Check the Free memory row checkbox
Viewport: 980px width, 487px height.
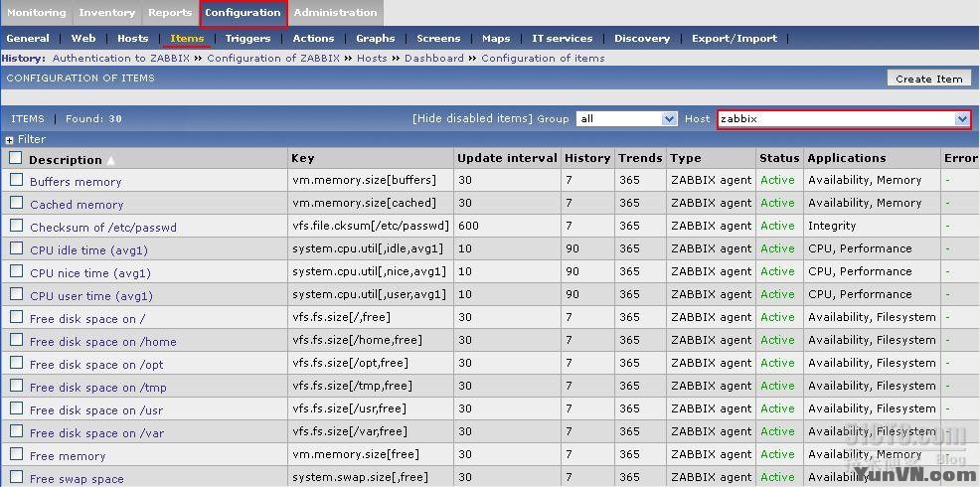pyautogui.click(x=16, y=454)
